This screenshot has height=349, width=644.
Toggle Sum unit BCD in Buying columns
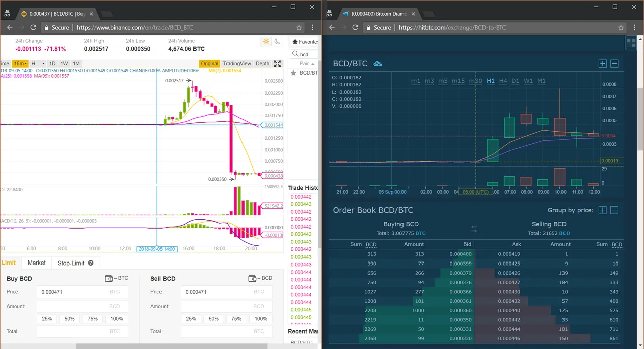[x=371, y=244]
